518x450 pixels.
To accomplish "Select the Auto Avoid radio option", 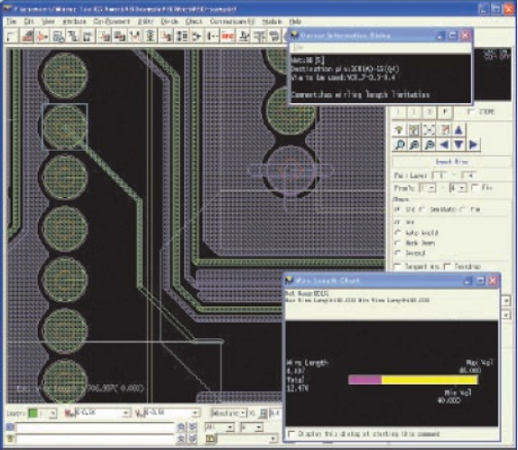I will (398, 232).
